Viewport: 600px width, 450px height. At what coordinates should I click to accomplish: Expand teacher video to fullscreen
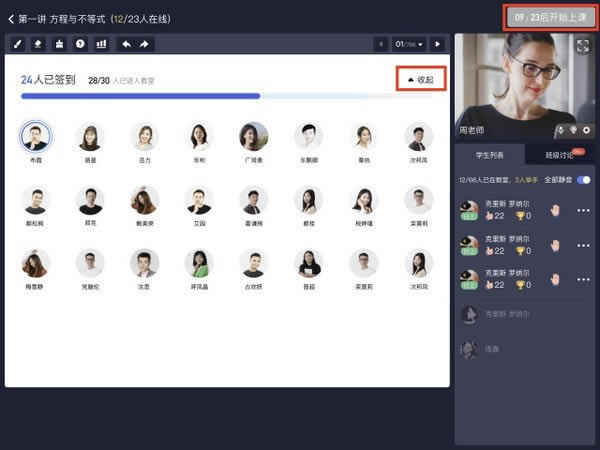583,46
